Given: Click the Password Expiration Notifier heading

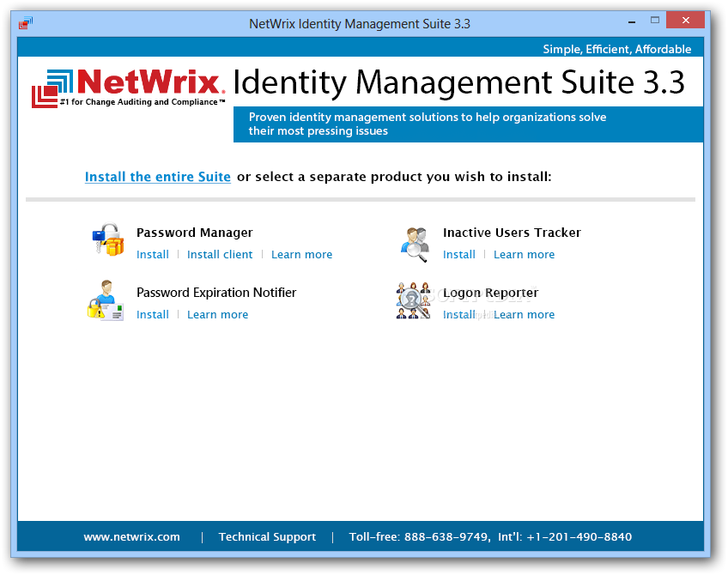Looking at the screenshot, I should [x=216, y=293].
